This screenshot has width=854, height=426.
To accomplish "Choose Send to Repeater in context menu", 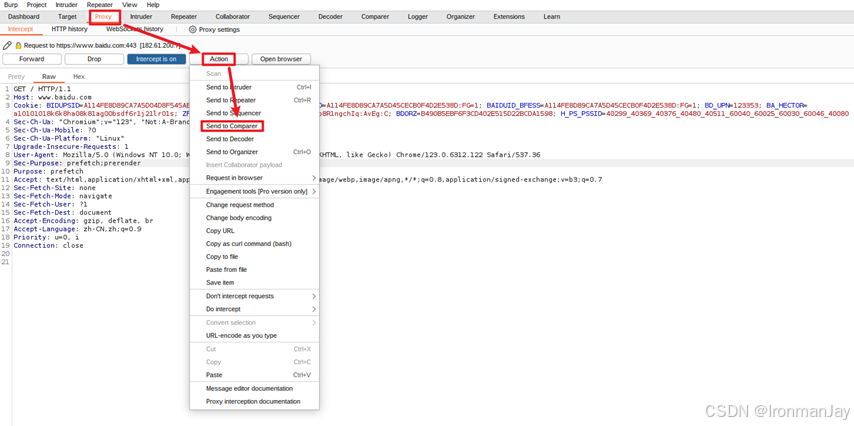I will click(254, 100).
